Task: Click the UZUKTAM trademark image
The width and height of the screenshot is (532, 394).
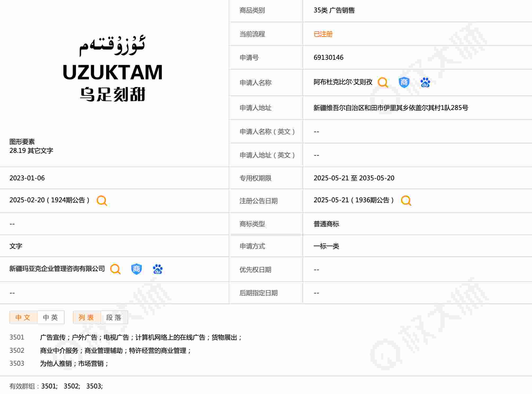Action: point(112,69)
